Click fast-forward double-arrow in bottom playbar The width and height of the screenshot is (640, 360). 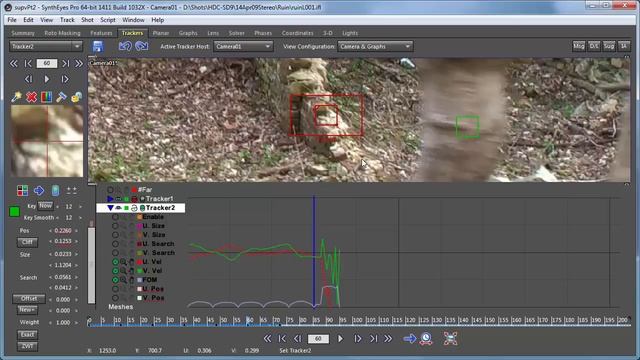tap(388, 338)
